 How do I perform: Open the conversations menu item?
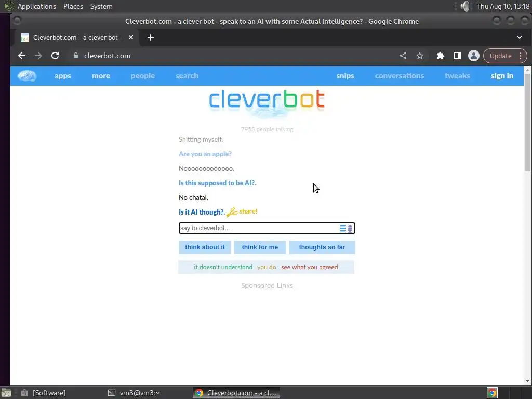click(x=400, y=76)
